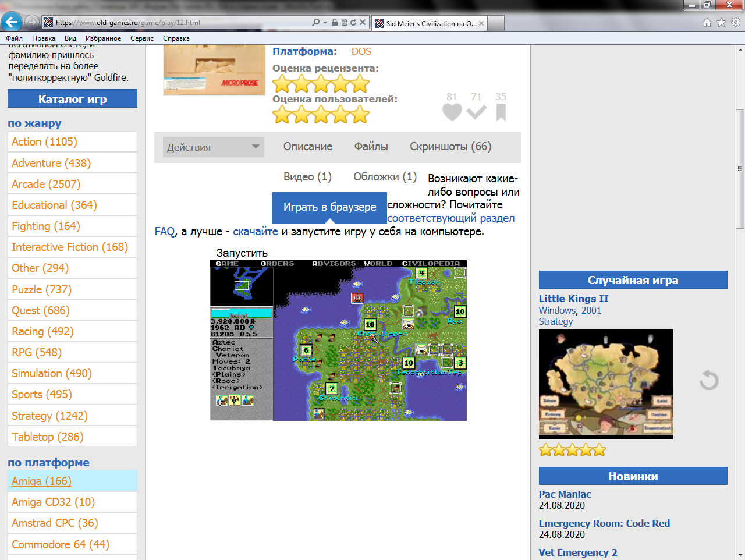
Task: Open the Action (1105) genre
Action: pyautogui.click(x=44, y=142)
